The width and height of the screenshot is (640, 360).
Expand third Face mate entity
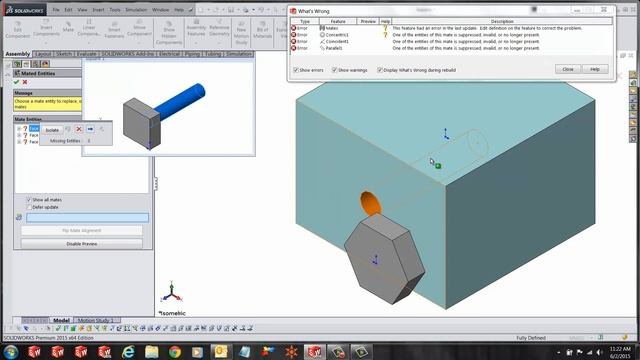(19, 142)
